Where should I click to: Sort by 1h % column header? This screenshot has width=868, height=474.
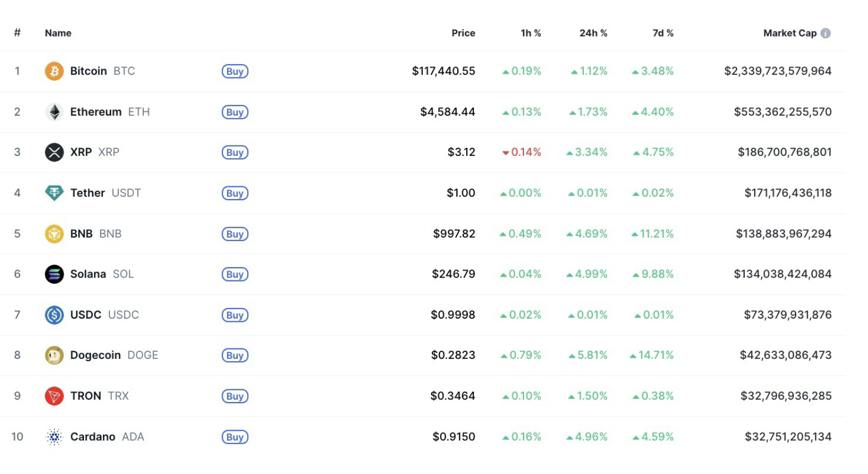[x=530, y=33]
